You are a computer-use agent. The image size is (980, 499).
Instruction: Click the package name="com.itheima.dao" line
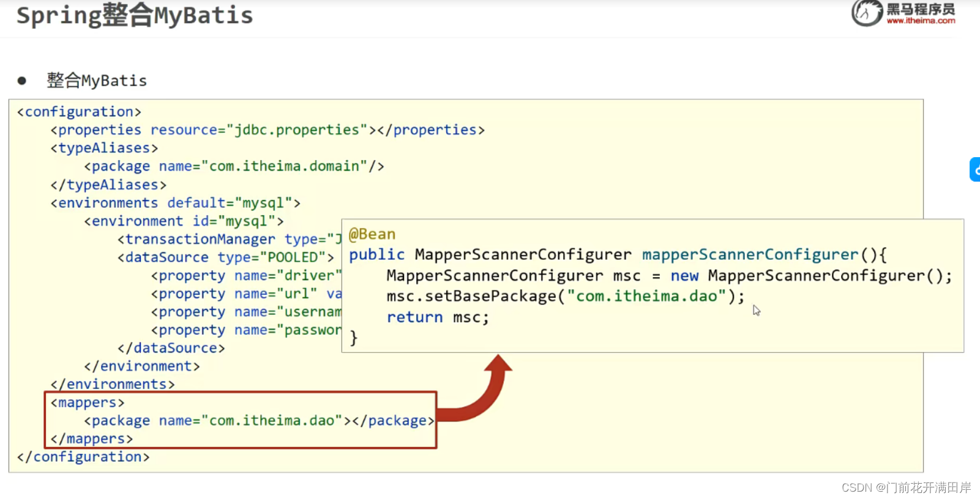(x=259, y=421)
